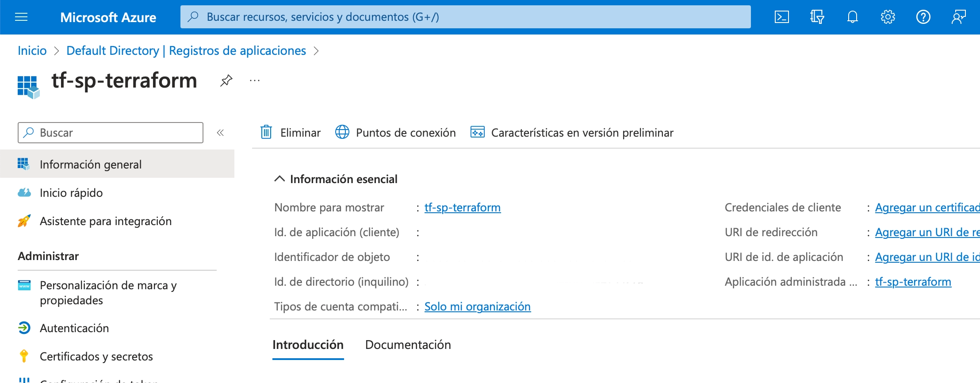This screenshot has height=383, width=980.
Task: Switch to the Documentación tab
Action: (408, 345)
